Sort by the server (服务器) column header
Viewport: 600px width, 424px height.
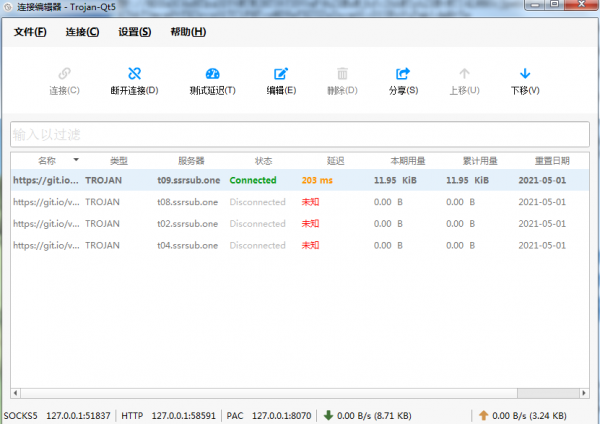(191, 160)
